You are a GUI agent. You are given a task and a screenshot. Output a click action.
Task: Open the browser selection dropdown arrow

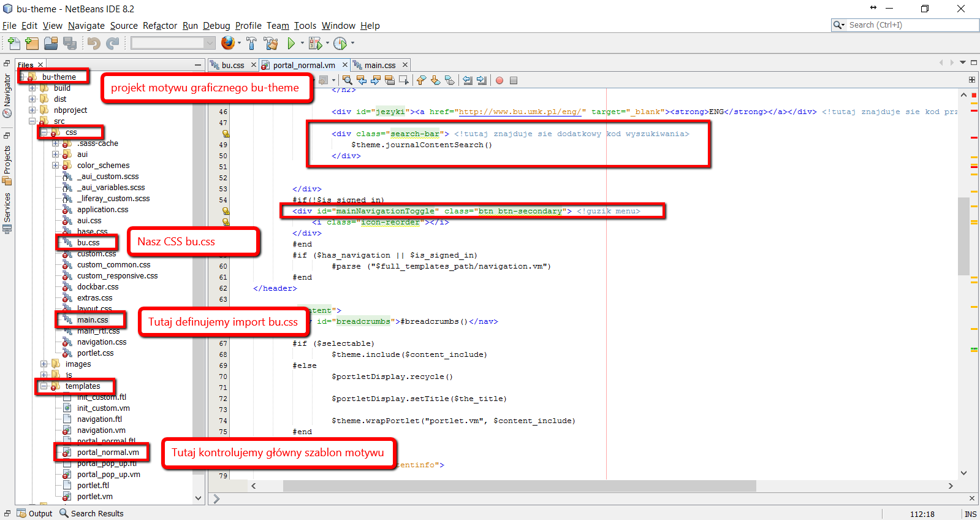point(239,43)
